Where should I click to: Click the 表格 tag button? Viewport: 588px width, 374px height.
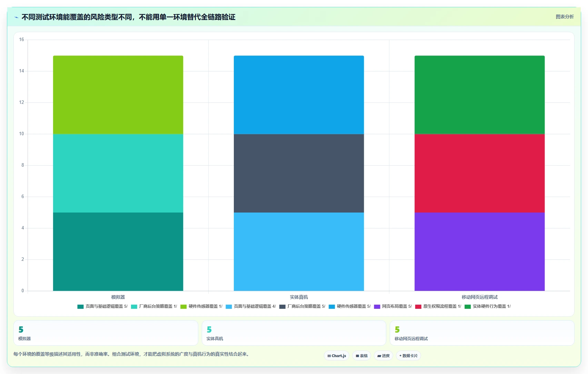tap(361, 356)
